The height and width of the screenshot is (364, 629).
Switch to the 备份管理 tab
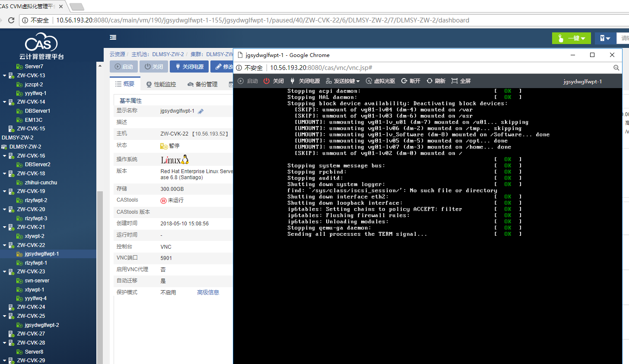pyautogui.click(x=202, y=84)
